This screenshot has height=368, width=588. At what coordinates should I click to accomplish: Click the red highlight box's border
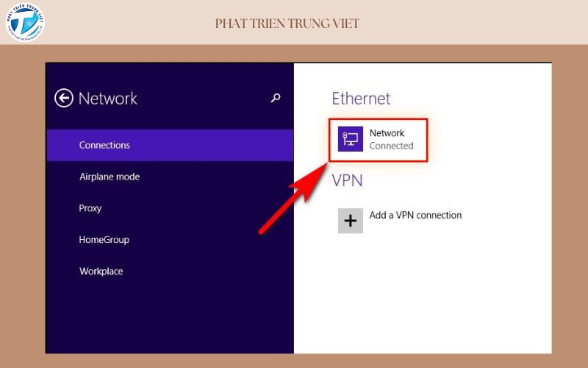[428, 140]
